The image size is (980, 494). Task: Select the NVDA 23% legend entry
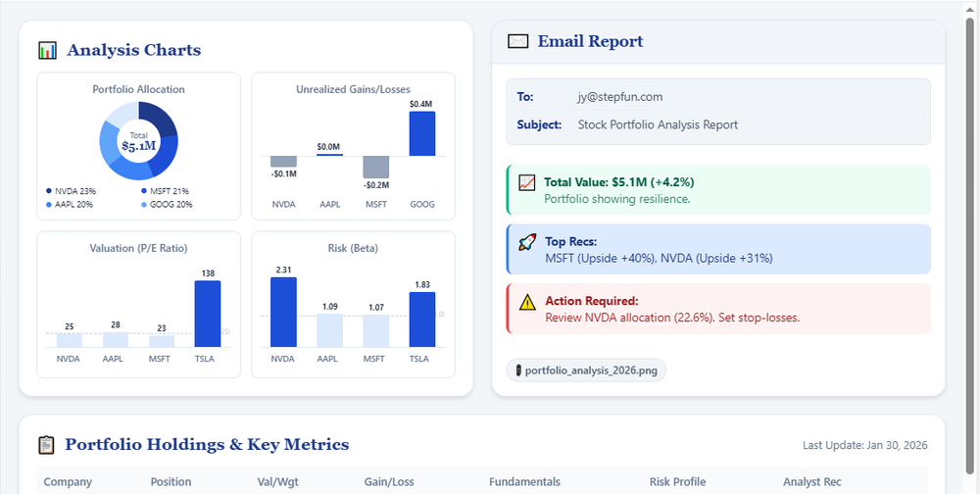click(72, 191)
